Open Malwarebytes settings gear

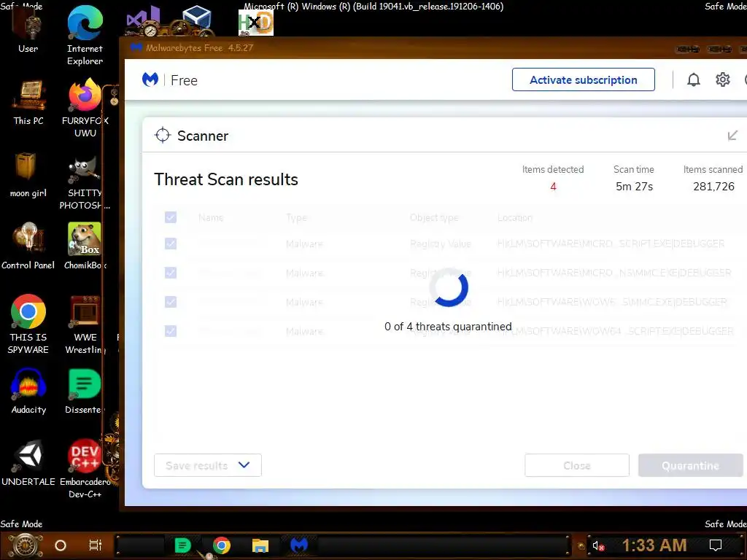point(723,79)
